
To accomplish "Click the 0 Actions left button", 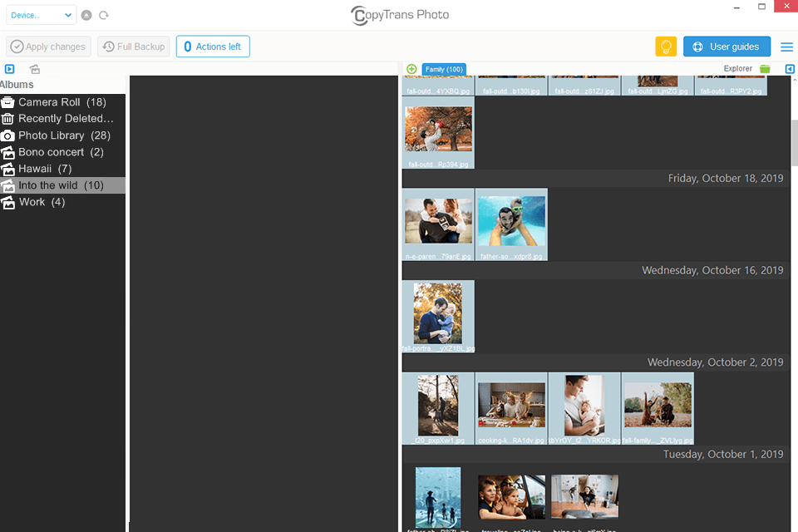I will [x=213, y=47].
